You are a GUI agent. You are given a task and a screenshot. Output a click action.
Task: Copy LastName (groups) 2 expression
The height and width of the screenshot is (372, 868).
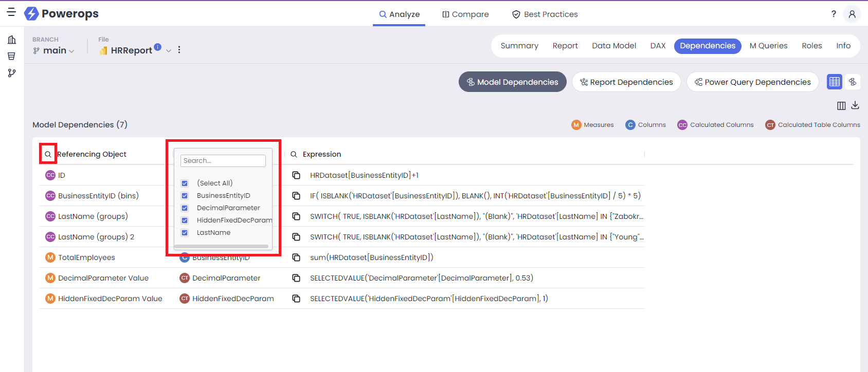296,237
